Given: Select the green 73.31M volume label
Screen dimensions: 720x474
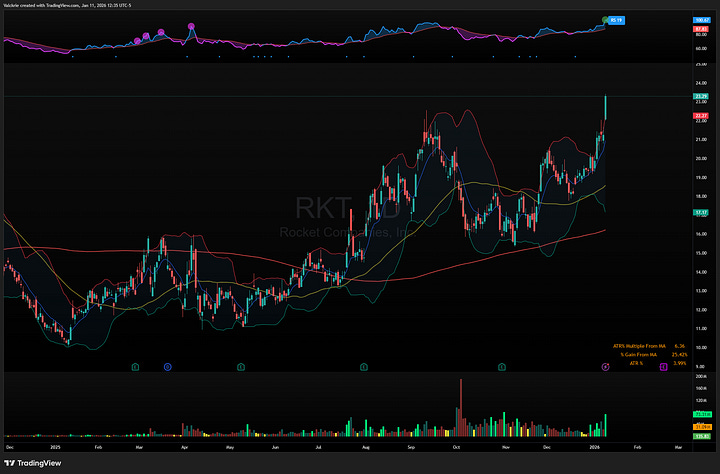Looking at the screenshot, I should pos(702,414).
